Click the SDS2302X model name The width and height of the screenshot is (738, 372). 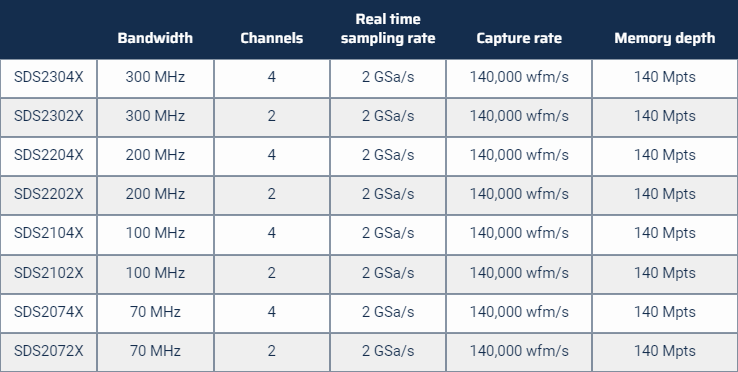48,116
